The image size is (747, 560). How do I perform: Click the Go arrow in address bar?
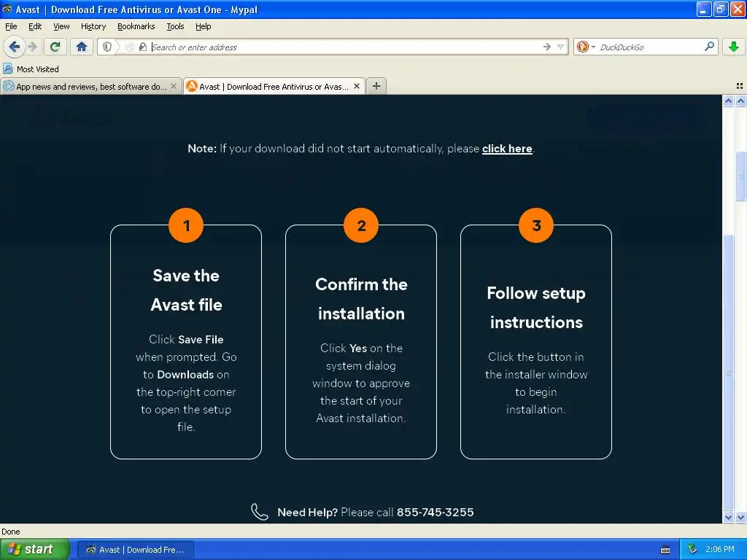coord(546,47)
